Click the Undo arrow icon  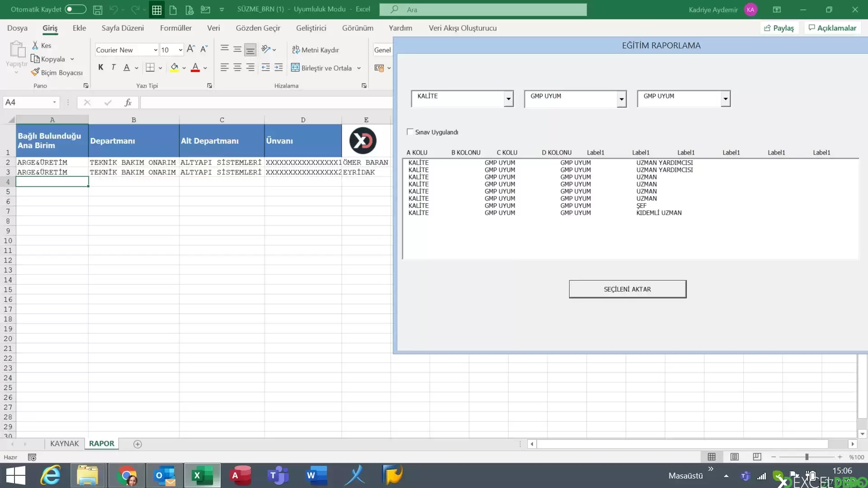click(x=113, y=9)
